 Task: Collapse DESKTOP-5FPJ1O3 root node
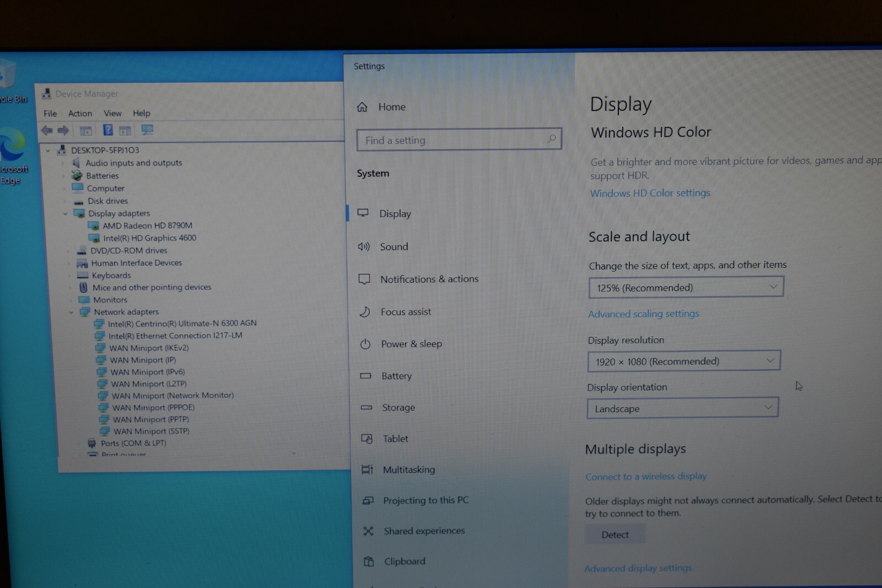(x=48, y=150)
